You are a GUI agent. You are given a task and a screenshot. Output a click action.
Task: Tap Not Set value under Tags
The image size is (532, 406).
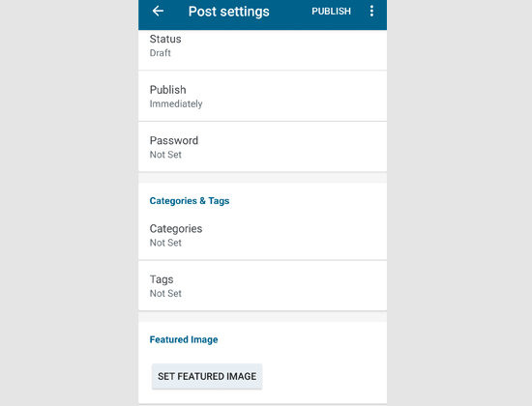[x=165, y=294]
